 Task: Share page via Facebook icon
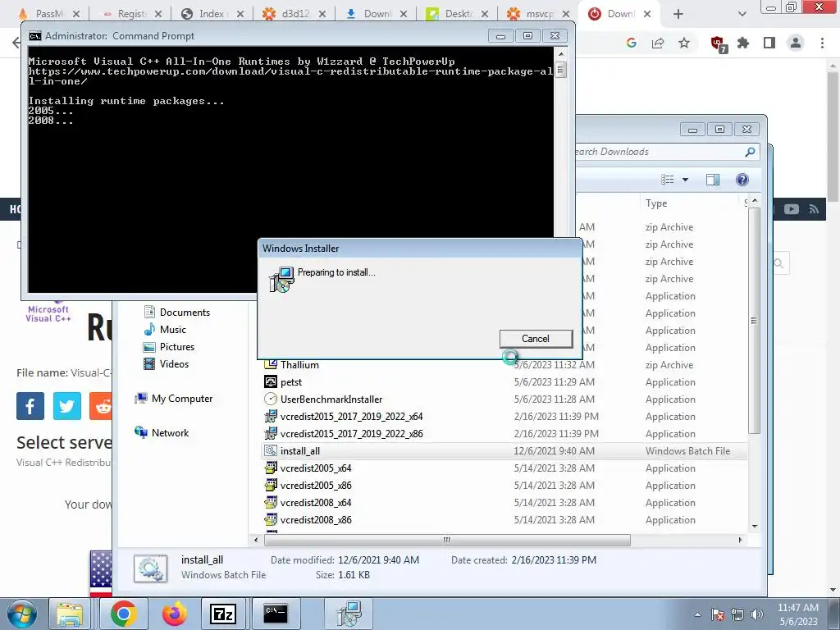[x=30, y=405]
